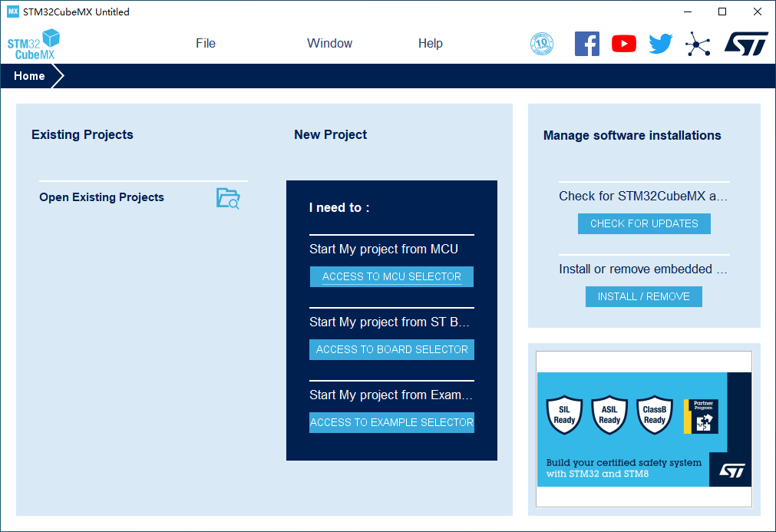The width and height of the screenshot is (776, 532).
Task: Open the Facebook page icon
Action: (x=586, y=44)
